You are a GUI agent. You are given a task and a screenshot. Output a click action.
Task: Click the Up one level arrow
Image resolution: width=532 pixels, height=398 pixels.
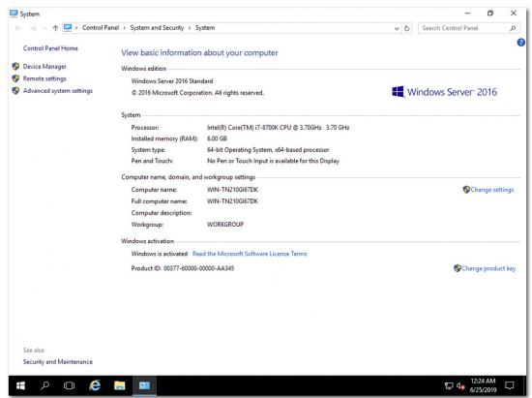(x=55, y=28)
